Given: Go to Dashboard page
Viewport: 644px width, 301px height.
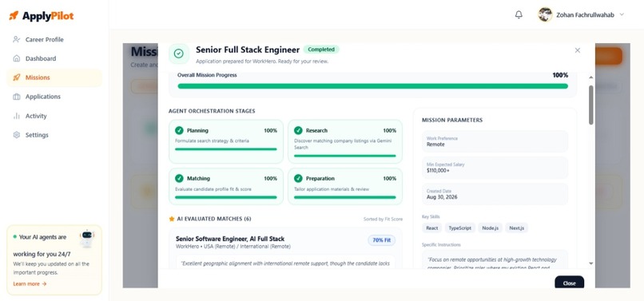Looking at the screenshot, I should [x=54, y=58].
